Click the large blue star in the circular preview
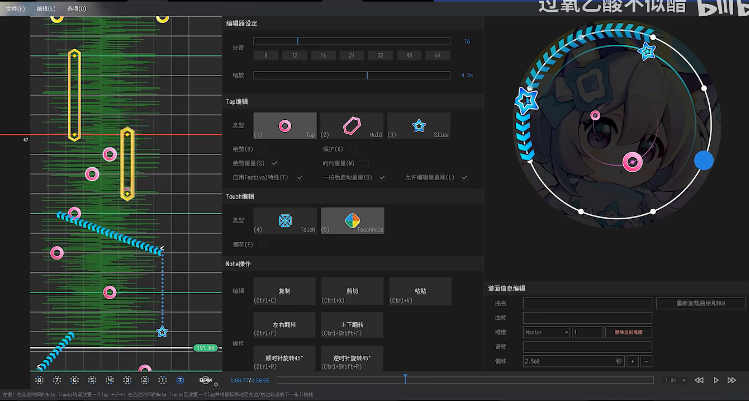 pos(526,100)
